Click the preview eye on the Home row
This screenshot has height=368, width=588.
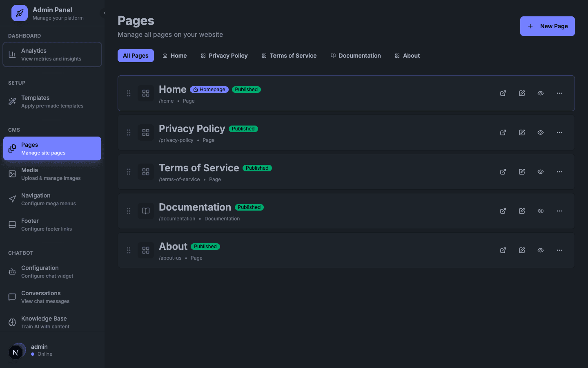tap(540, 93)
